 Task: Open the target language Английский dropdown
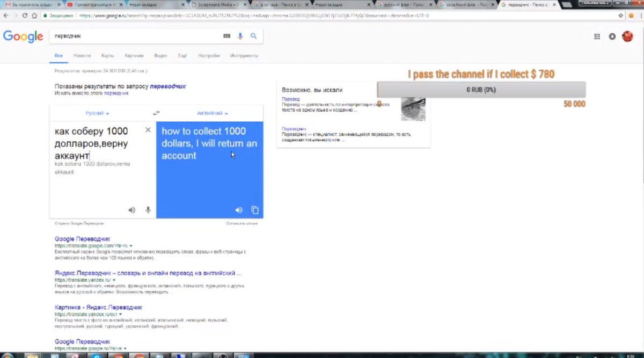click(x=213, y=113)
